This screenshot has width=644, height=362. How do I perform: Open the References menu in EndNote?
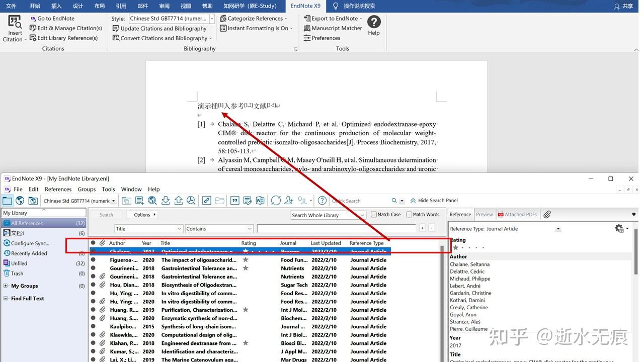(x=58, y=189)
